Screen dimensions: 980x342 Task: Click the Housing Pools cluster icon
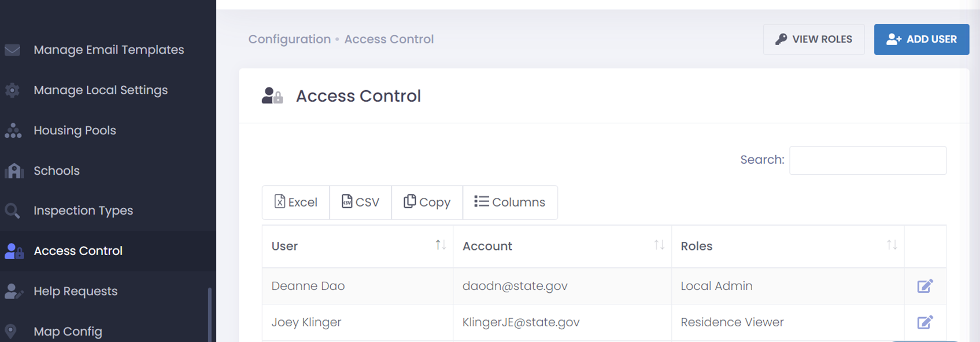pos(13,130)
